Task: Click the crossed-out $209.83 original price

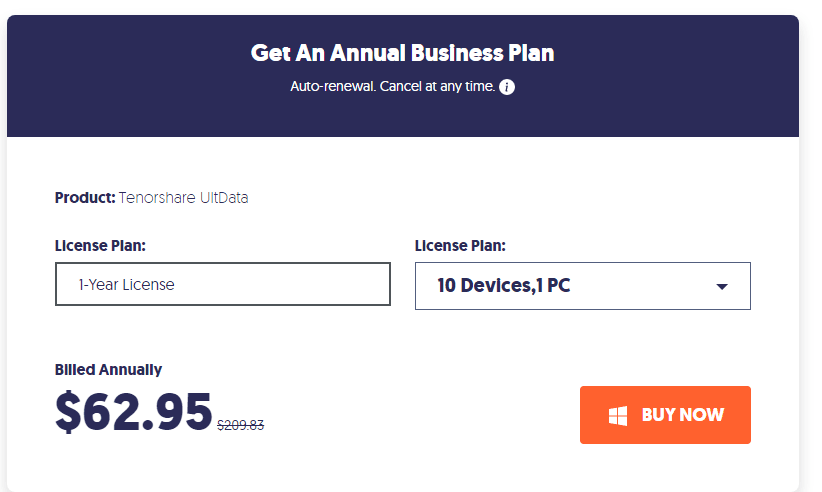Action: (x=241, y=425)
